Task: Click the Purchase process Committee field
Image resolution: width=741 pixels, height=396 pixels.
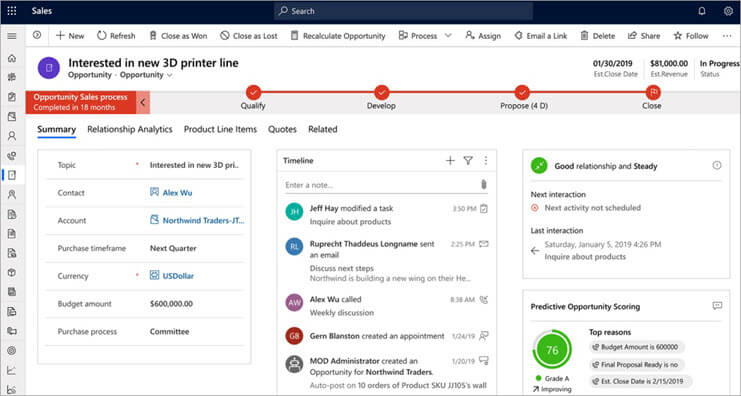Action: click(x=170, y=332)
